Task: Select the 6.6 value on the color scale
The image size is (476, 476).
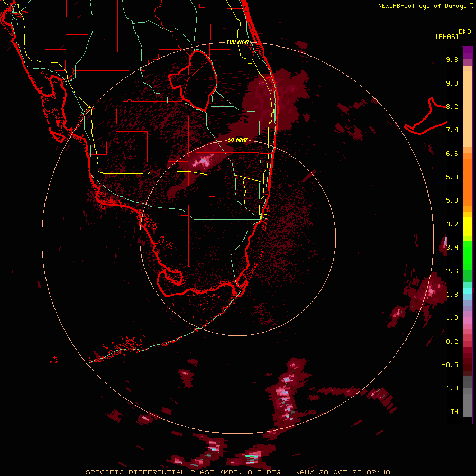Action: 452,153
